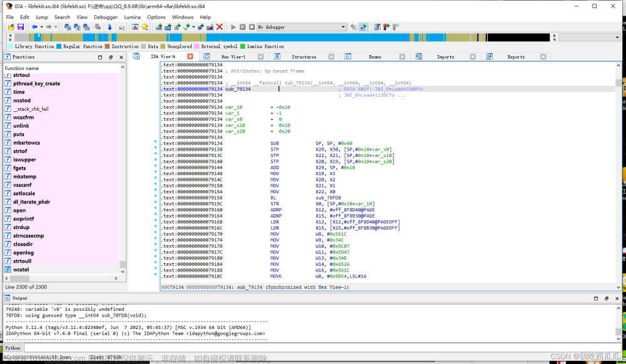
Task: Open the Debugger menu
Action: coord(105,17)
